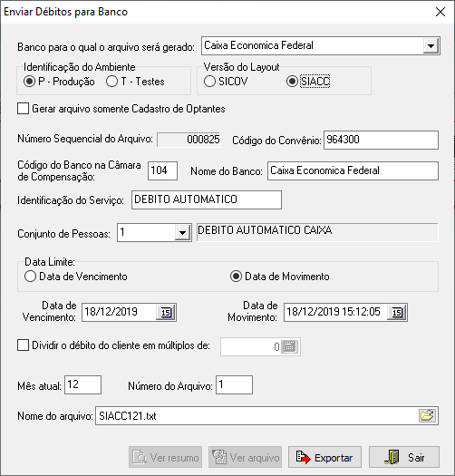Browse for file using folder icon
455x476 pixels.
click(x=428, y=415)
